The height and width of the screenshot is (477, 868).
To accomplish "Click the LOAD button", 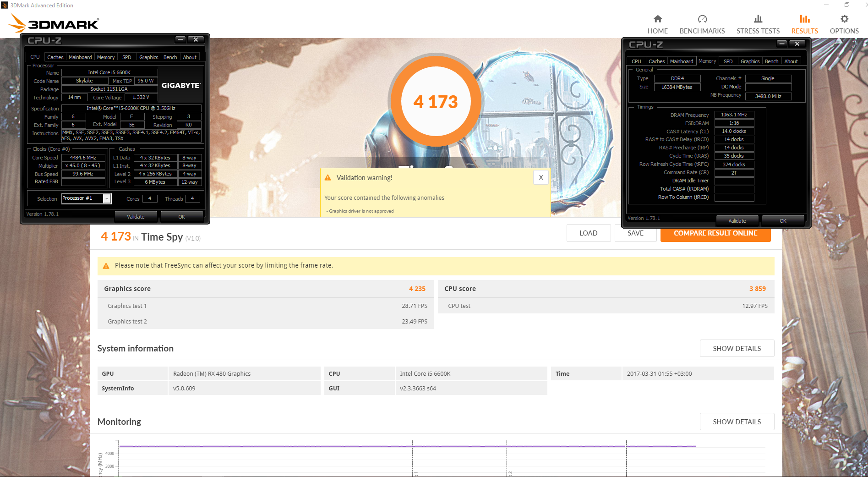I will click(589, 233).
